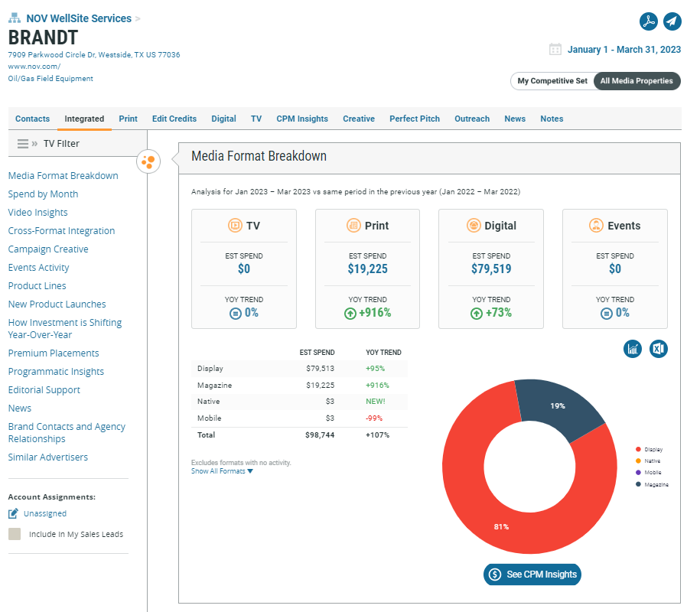
Task: Click Magazine legend dark swatch
Action: pos(638,484)
